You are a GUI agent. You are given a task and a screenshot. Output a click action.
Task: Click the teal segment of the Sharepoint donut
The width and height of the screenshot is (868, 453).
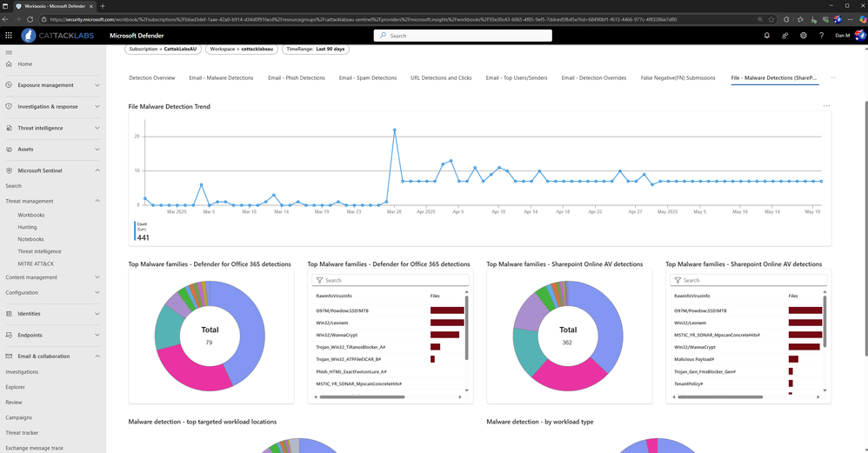[x=527, y=351]
